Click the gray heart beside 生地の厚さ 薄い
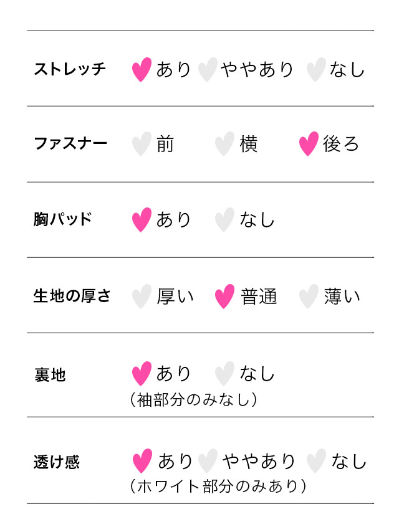 click(309, 297)
